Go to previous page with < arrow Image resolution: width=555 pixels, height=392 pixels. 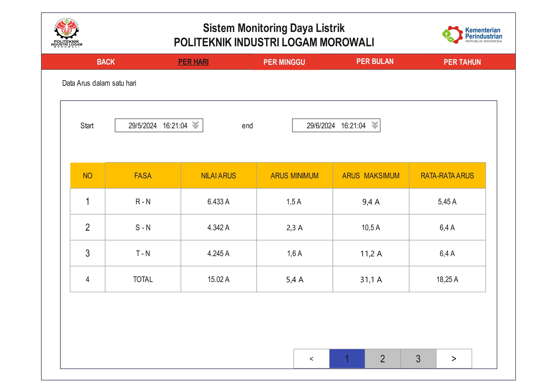pos(311,359)
